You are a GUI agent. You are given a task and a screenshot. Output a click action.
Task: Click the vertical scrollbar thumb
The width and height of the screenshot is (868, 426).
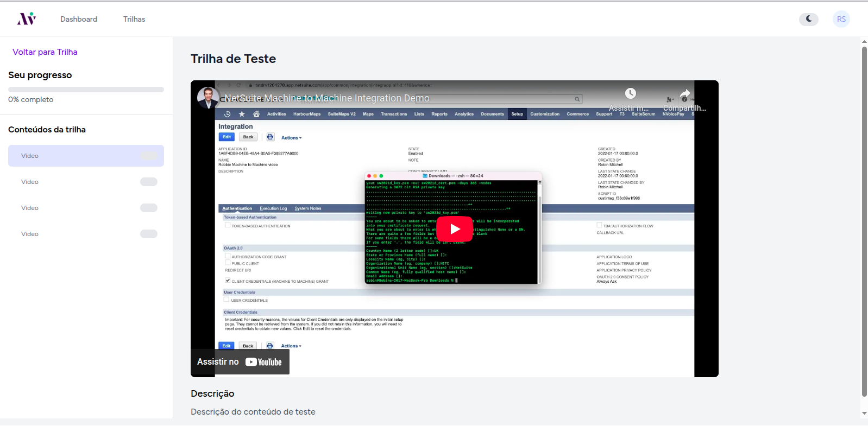click(x=864, y=222)
